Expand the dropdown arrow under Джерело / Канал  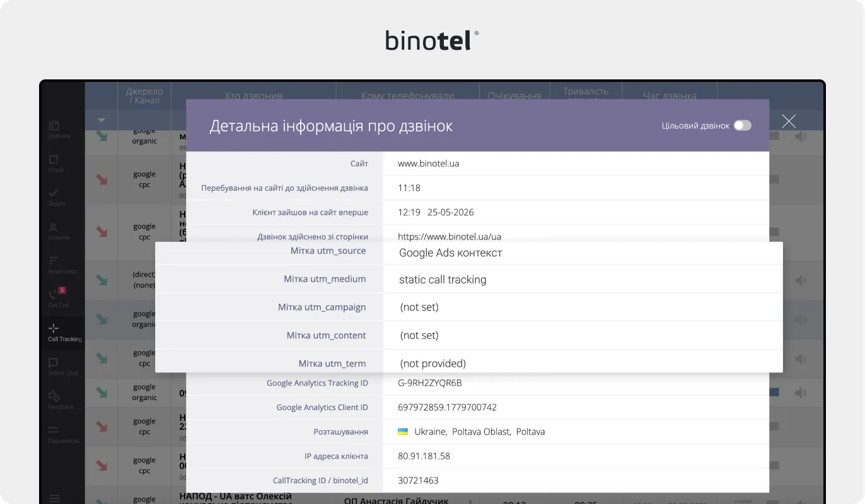point(102,120)
